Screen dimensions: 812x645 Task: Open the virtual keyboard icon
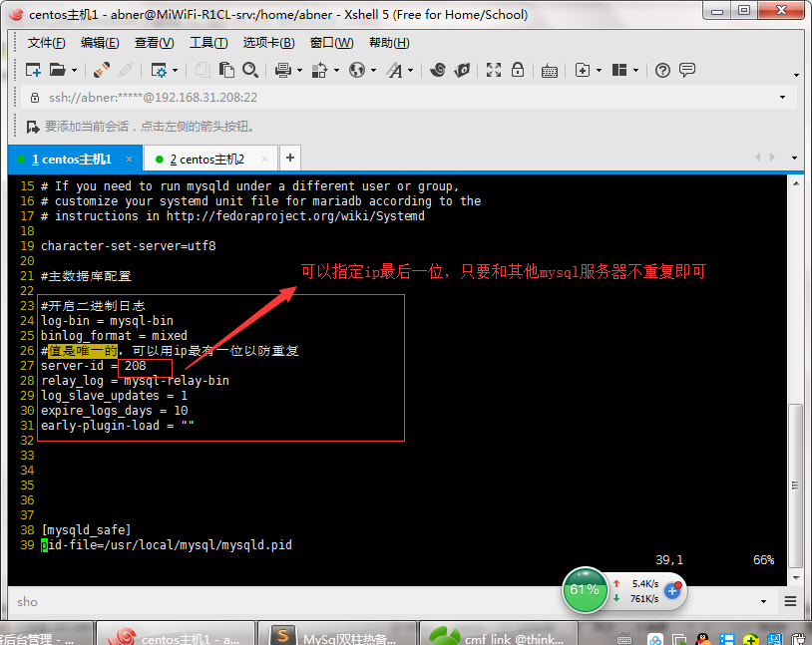(x=549, y=71)
